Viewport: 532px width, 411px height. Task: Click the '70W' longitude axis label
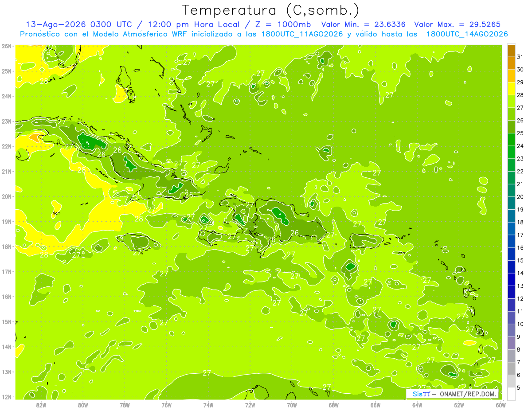tap(292, 405)
